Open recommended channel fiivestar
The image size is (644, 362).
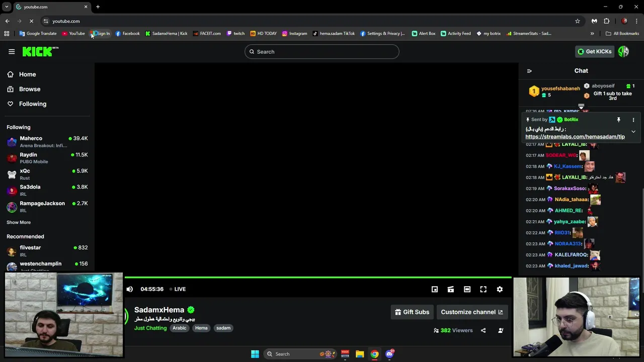tap(47, 251)
